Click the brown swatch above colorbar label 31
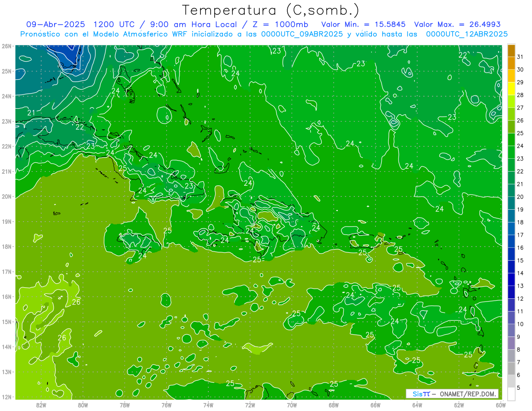 pyautogui.click(x=511, y=50)
